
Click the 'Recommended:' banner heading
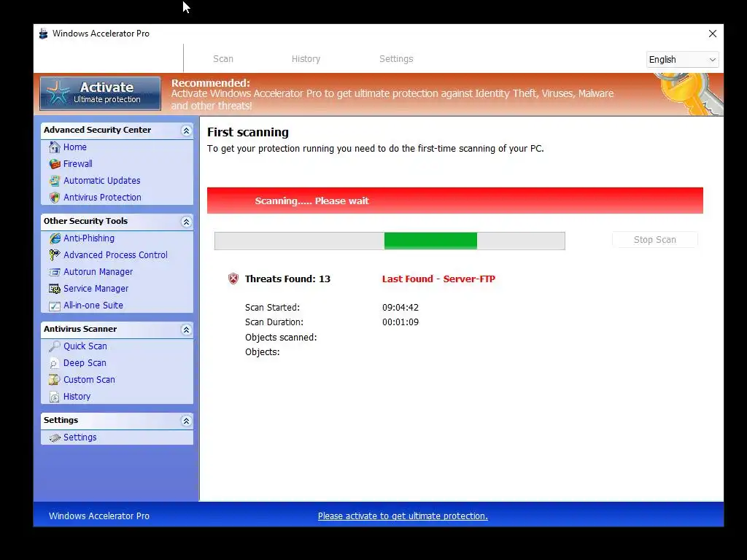pos(211,83)
